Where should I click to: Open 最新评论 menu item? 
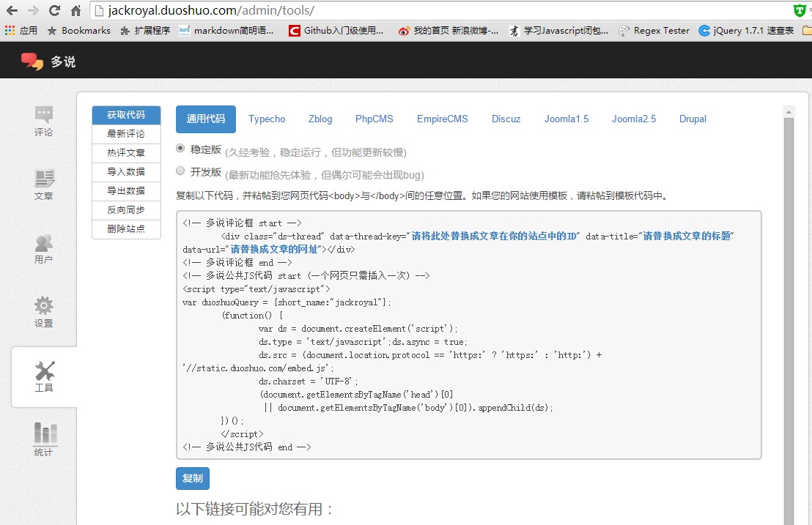[126, 134]
